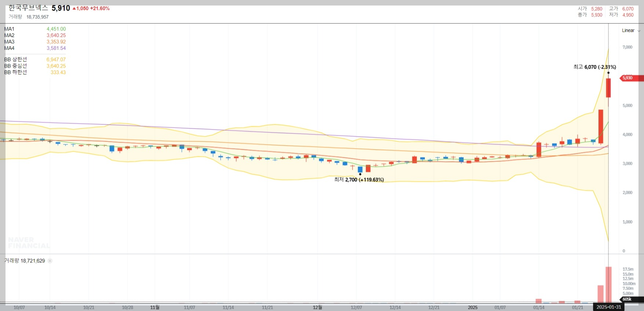Viewport: 644px width, 311px height.
Task: Click the 12월 month axis label
Action: coord(317,307)
